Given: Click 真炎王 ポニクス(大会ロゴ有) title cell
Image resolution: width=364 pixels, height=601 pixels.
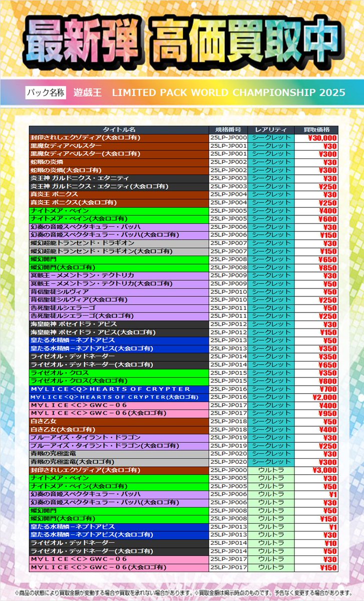Looking at the screenshot, I should [x=119, y=202].
